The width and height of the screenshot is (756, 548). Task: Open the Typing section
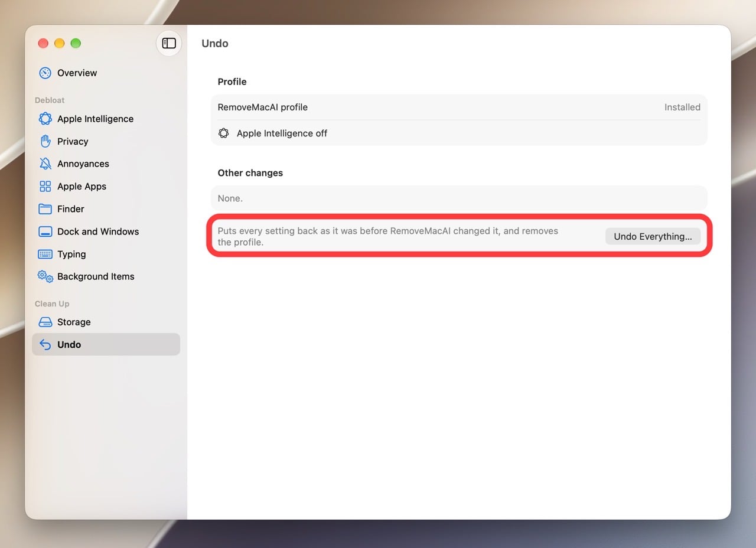106,254
